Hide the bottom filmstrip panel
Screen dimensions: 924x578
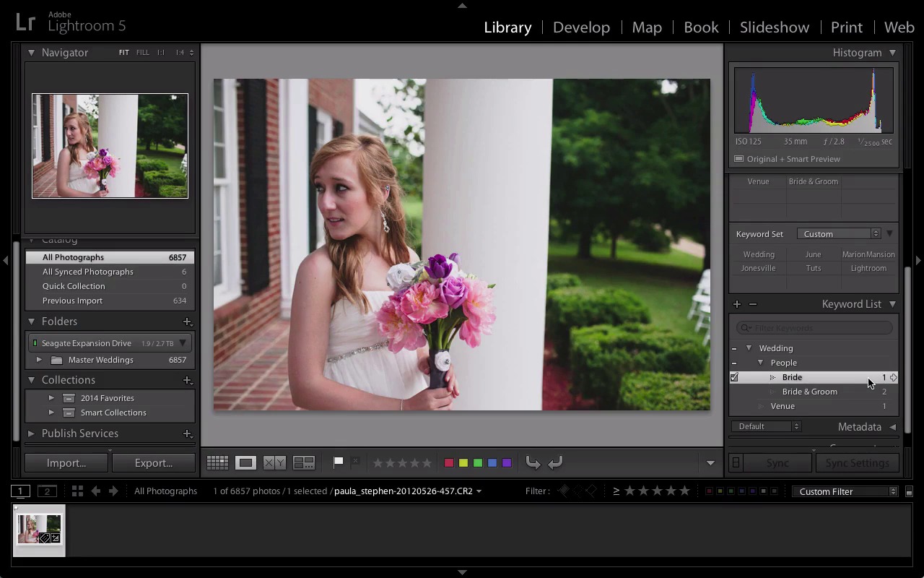[462, 572]
